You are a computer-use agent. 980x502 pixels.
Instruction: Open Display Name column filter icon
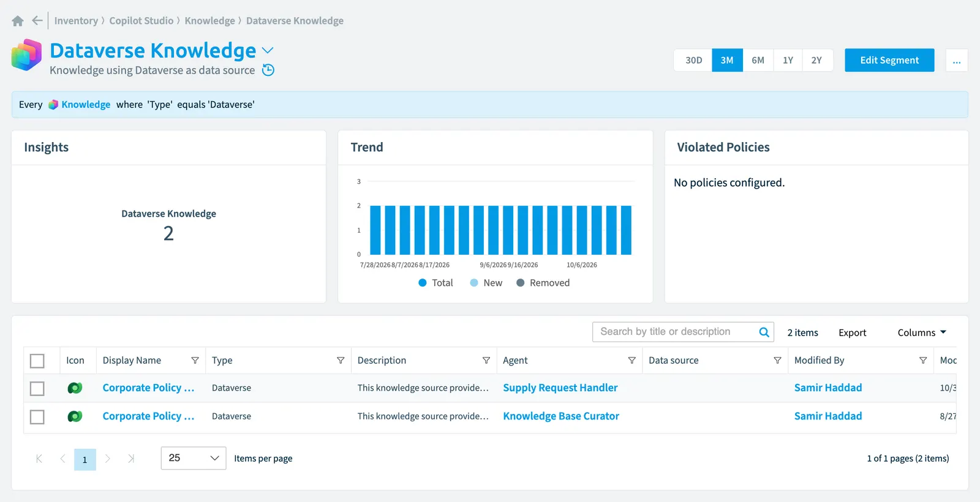(195, 361)
